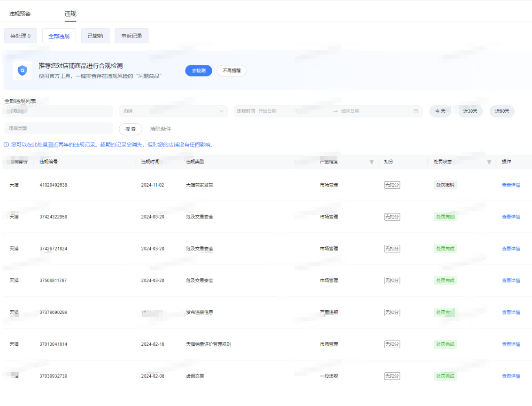532x406 pixels.
Task: Click the 开始日期 start date input
Action: [291, 111]
